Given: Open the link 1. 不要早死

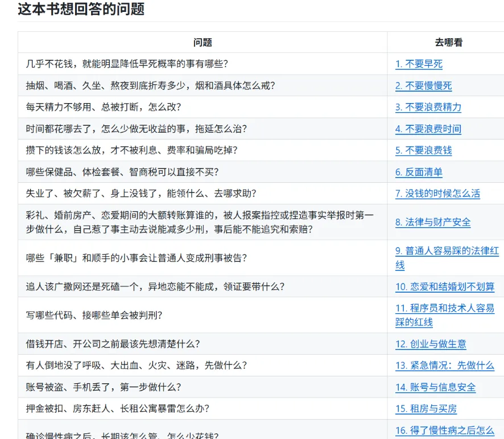Looking at the screenshot, I should [x=419, y=64].
